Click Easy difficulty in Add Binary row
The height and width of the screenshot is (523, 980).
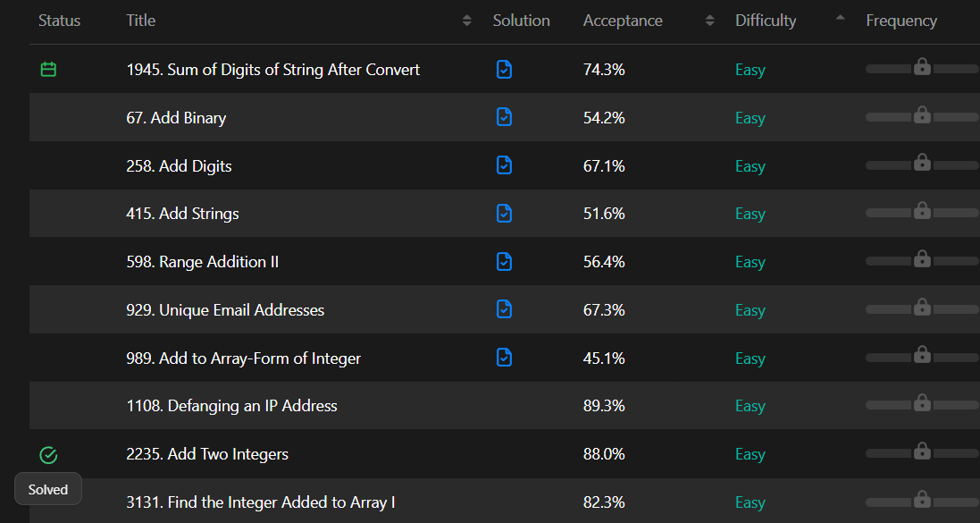(750, 118)
